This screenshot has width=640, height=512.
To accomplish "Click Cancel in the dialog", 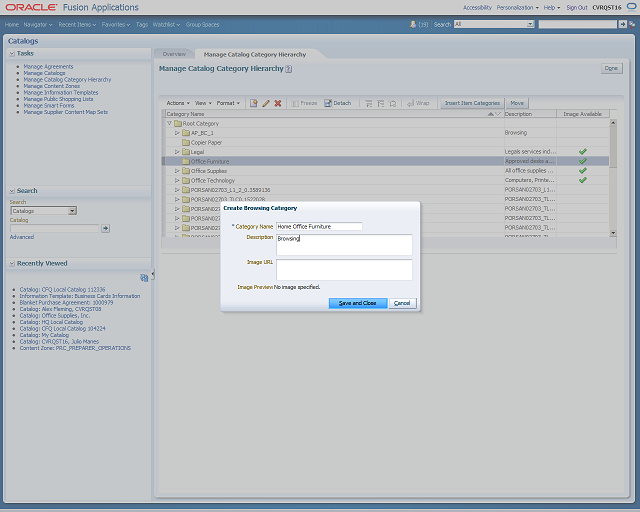I will [x=402, y=303].
